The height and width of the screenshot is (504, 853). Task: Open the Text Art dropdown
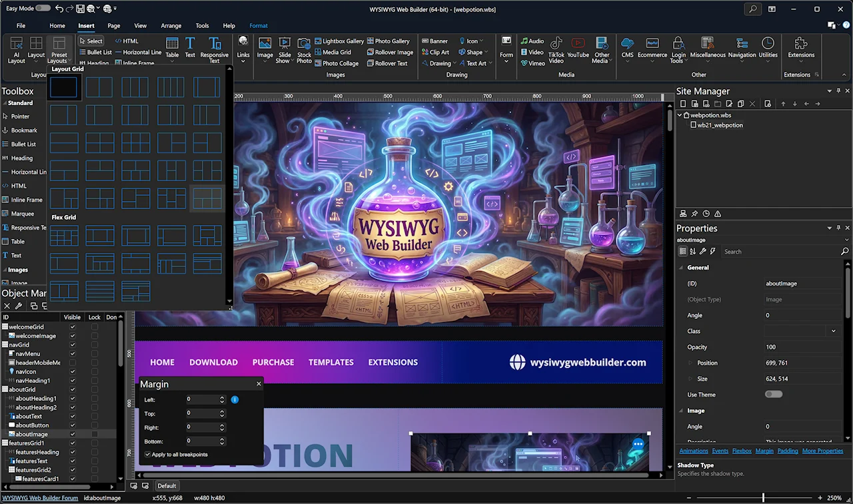pyautogui.click(x=490, y=63)
